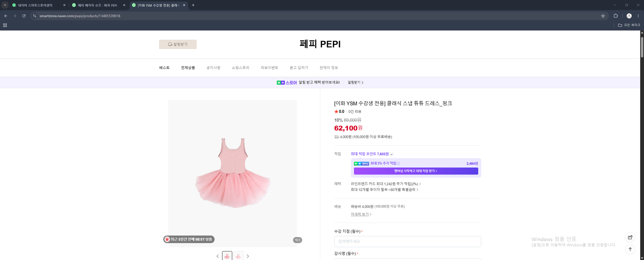Reload the current page
The height and width of the screenshot is (260, 644).
pos(24,16)
